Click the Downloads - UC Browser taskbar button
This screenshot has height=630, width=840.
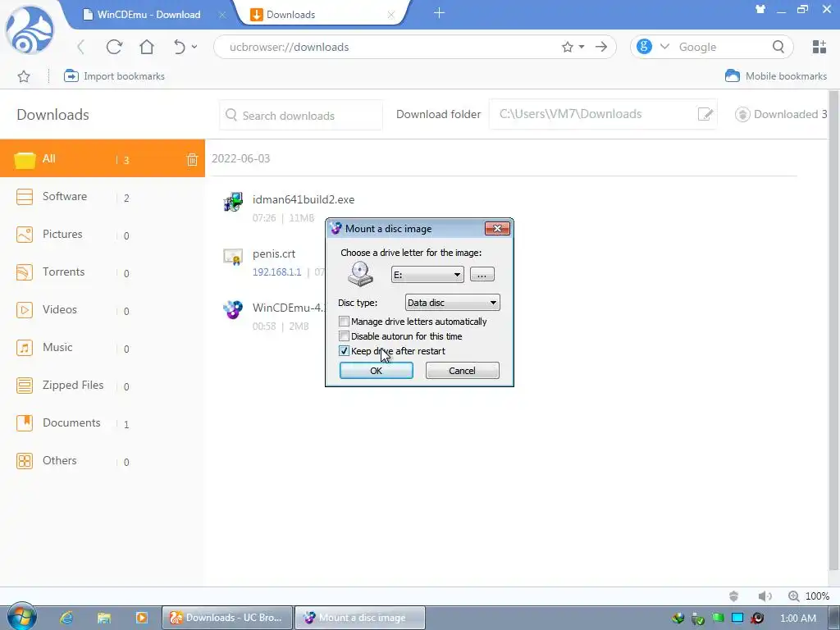click(228, 618)
